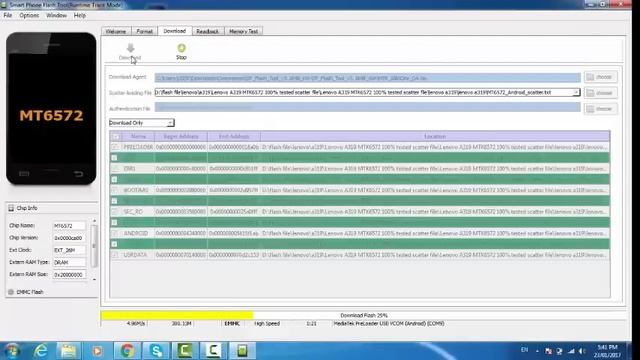Click the Name column header
Screen dimensions: 640x360
pyautogui.click(x=138, y=136)
